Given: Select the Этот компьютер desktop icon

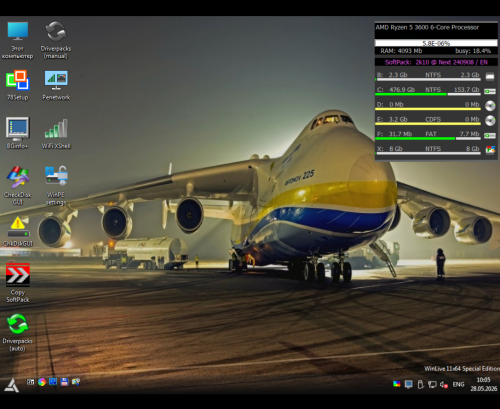Looking at the screenshot, I should (18, 40).
